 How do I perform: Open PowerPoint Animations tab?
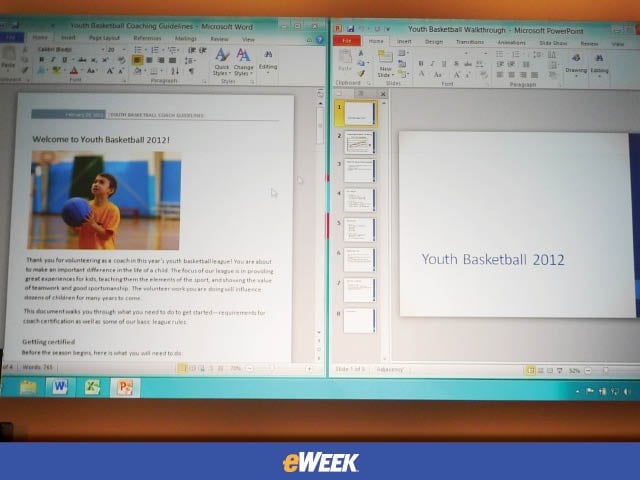(x=511, y=42)
